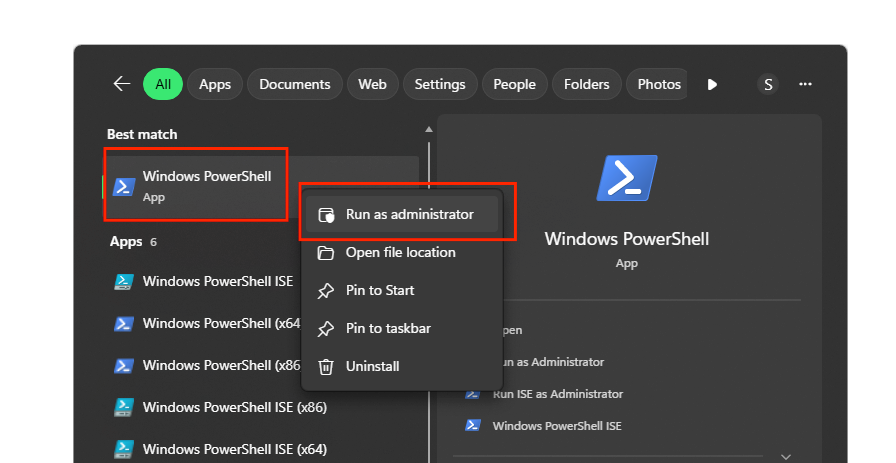Click Windows PowerShell ISE in details pane
This screenshot has width=896, height=463.
(x=556, y=426)
